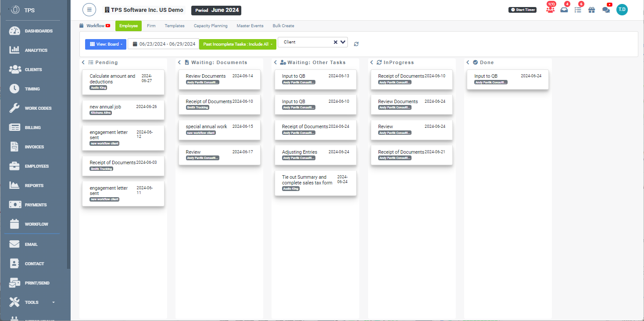This screenshot has width=644, height=321.
Task: Open special annual work card
Action: coord(219,130)
